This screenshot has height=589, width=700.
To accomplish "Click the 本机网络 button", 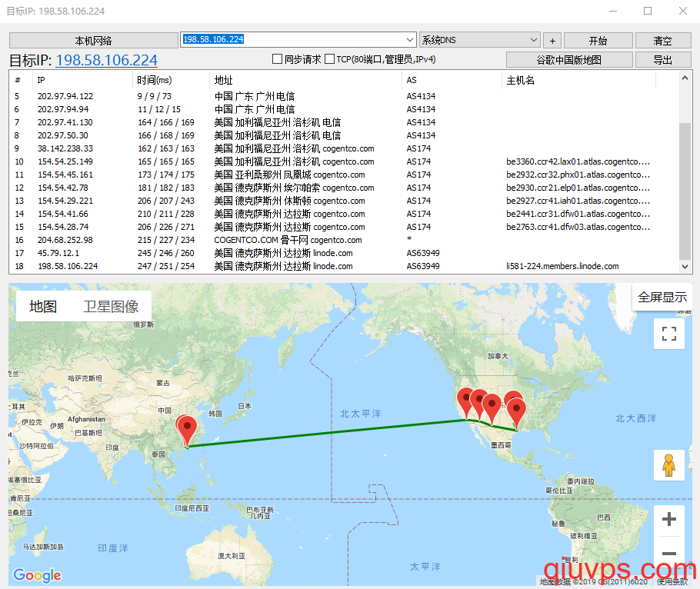I will pyautogui.click(x=93, y=41).
